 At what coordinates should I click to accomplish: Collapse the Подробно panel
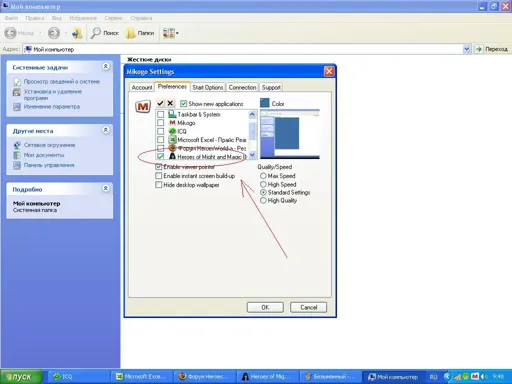coord(106,188)
